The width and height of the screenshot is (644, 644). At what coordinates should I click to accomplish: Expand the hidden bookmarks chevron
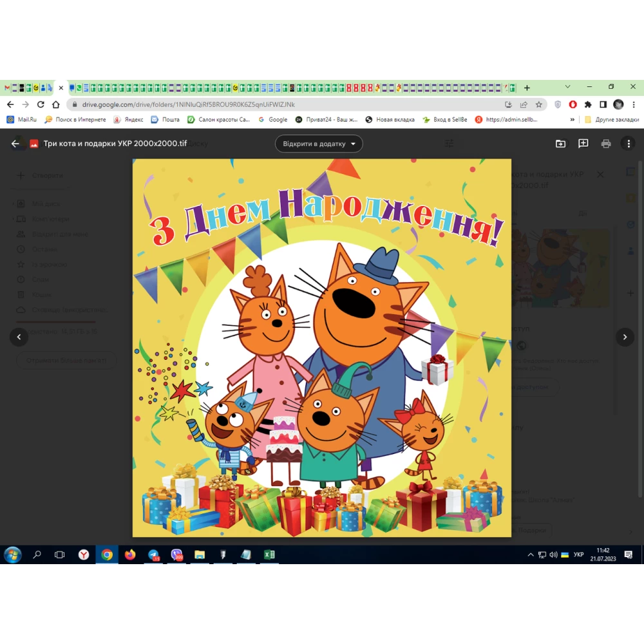pos(572,120)
